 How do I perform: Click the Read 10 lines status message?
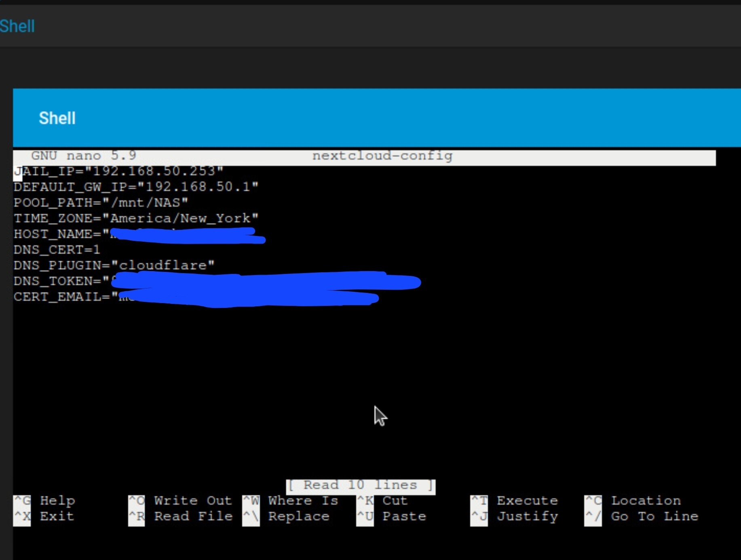pyautogui.click(x=360, y=485)
